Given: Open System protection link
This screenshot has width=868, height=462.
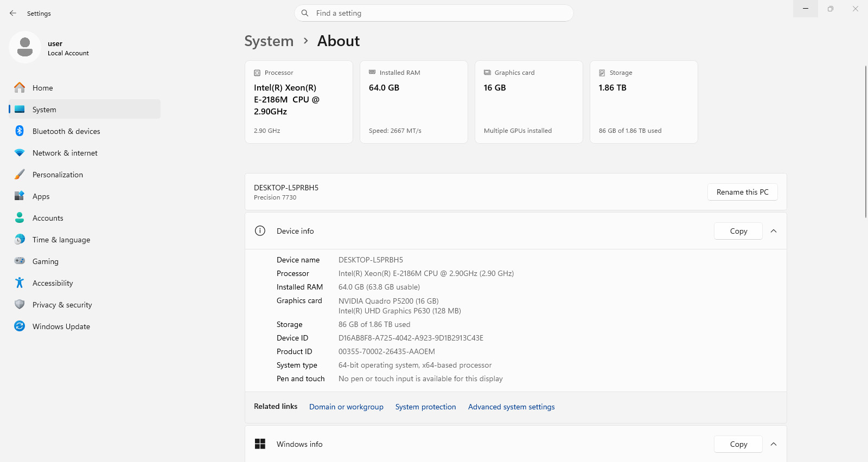Looking at the screenshot, I should (425, 407).
